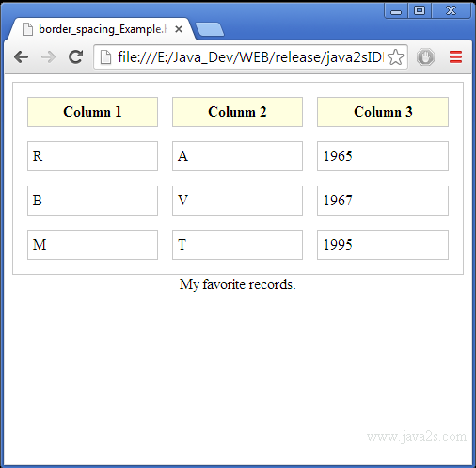This screenshot has height=468, width=476.
Task: Bookmark this page with star icon
Action: (x=395, y=57)
